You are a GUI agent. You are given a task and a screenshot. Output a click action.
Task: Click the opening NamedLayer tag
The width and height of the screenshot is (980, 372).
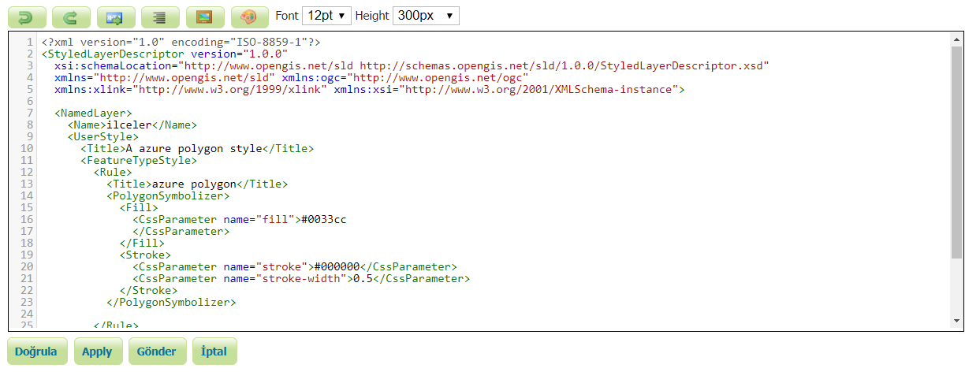tap(94, 113)
